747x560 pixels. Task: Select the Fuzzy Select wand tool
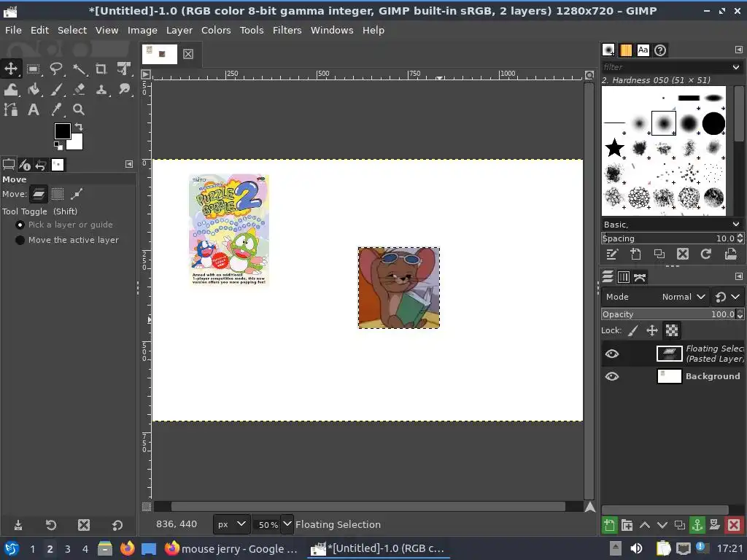(79, 69)
